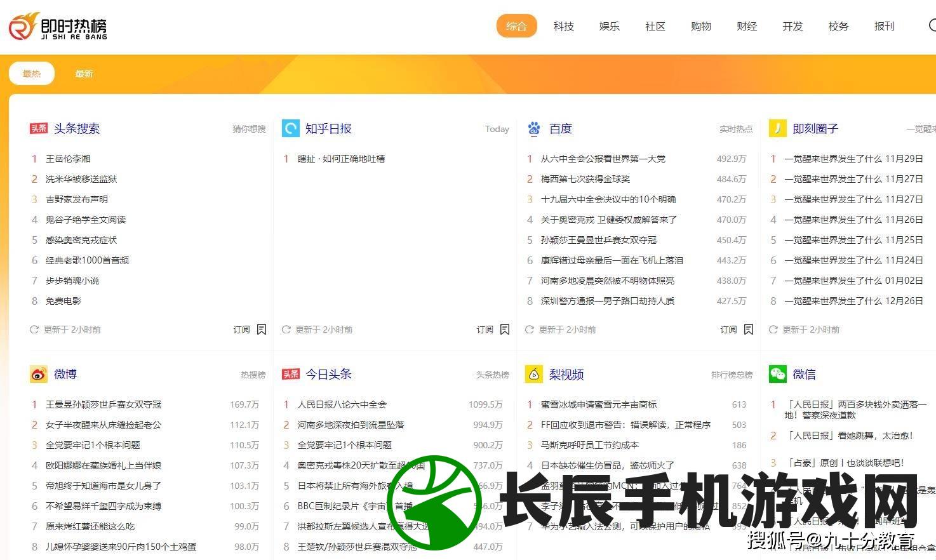Open the 百度 card title
The width and height of the screenshot is (936, 560).
[x=561, y=128]
